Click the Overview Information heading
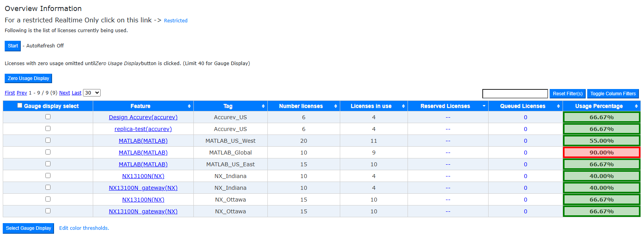 tap(43, 9)
